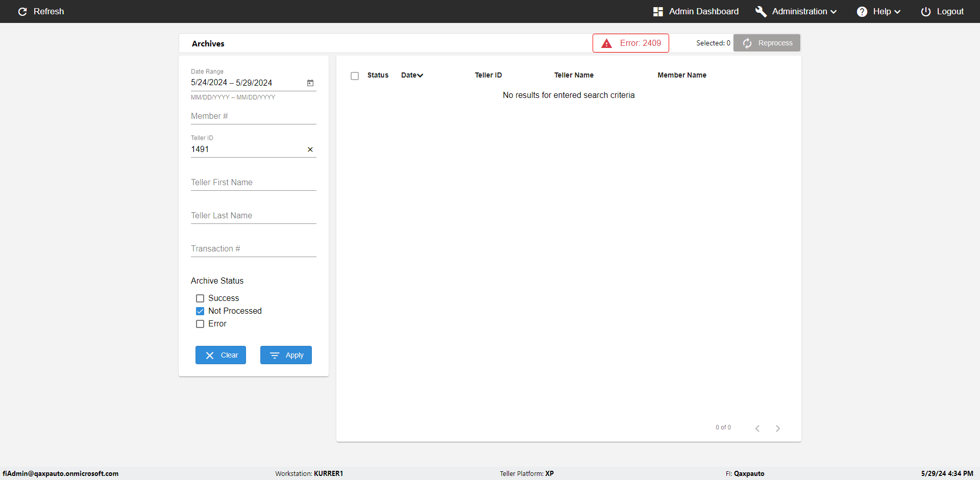The image size is (980, 480).
Task: Click the Member Name column header
Action: (682, 75)
